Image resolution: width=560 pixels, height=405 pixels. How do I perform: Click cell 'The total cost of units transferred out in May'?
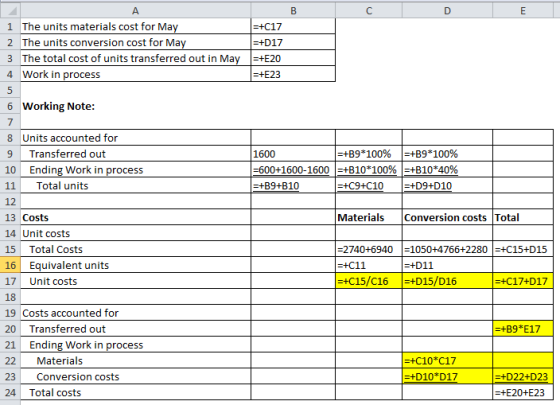point(136,58)
